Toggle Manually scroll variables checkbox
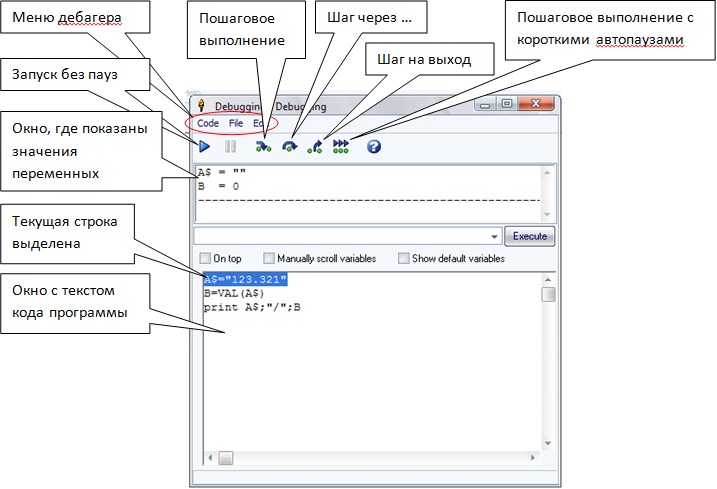Image resolution: width=717 pixels, height=489 pixels. pyautogui.click(x=269, y=258)
